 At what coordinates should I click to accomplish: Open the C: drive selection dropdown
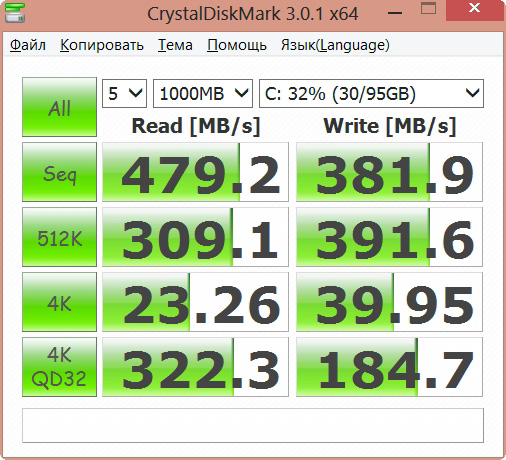[371, 93]
